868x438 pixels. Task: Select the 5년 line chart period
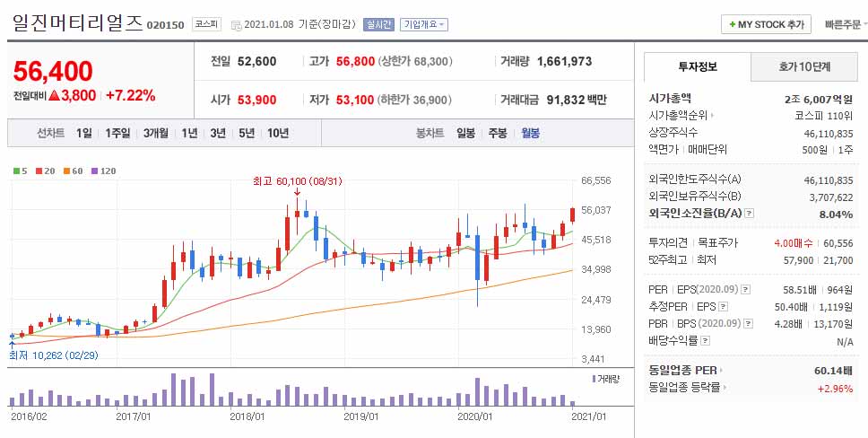point(247,133)
